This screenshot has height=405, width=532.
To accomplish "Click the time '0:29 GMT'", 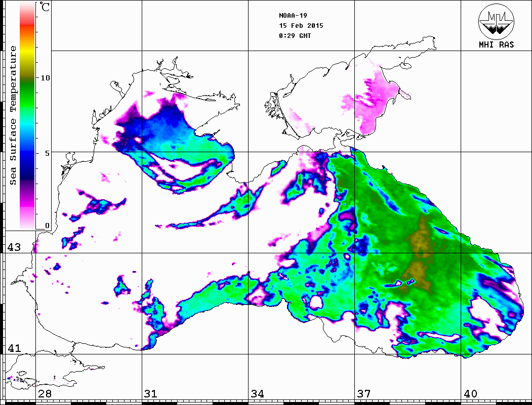I will (x=295, y=36).
